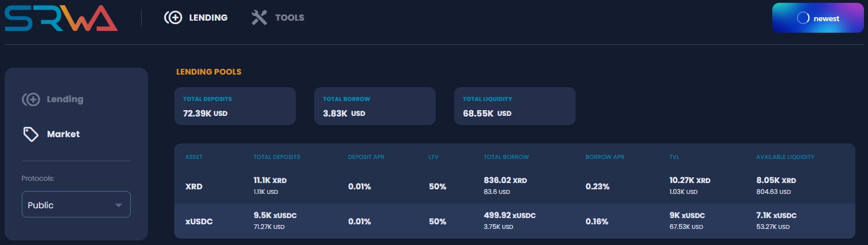Image resolution: width=868 pixels, height=245 pixels.
Task: Click the Tools wrench icon in top navigation
Action: [259, 18]
